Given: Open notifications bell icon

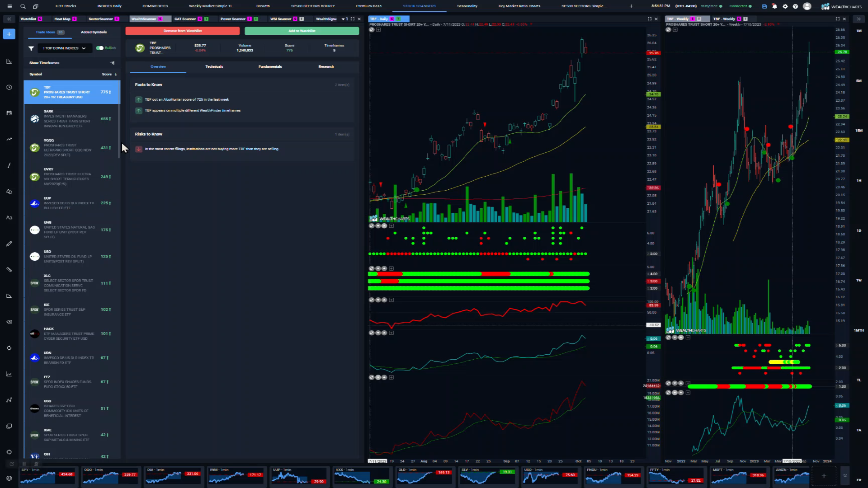Looking at the screenshot, I should (774, 6).
